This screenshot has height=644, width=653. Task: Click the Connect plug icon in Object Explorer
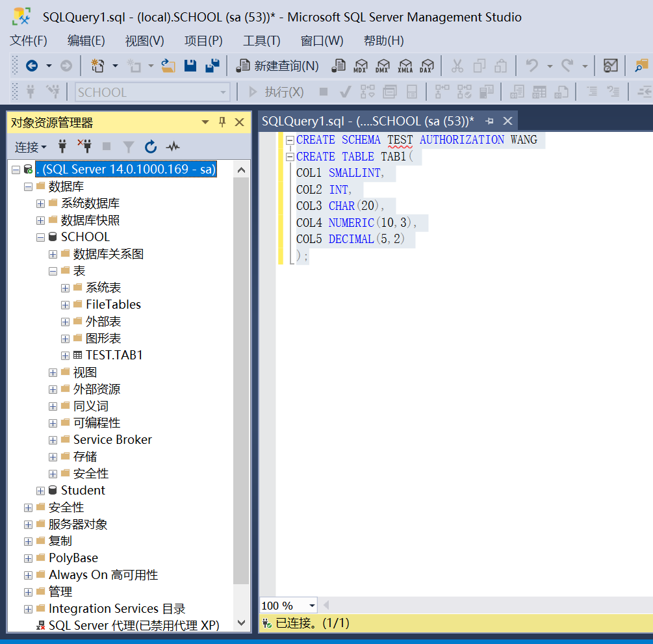pos(62,146)
